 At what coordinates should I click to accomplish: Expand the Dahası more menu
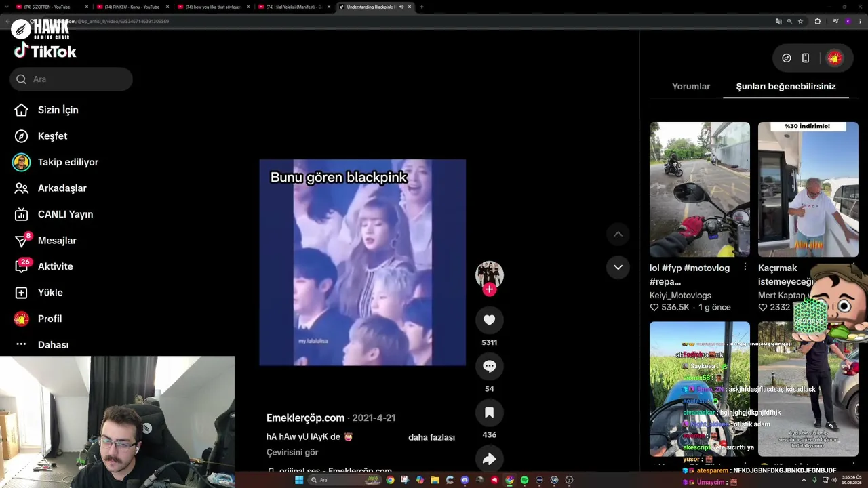(x=53, y=345)
